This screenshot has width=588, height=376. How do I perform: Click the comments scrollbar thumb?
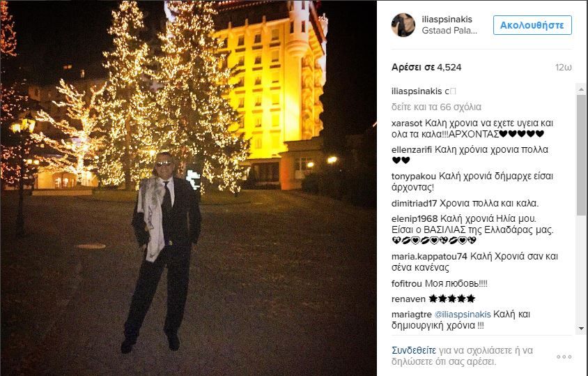(581, 155)
